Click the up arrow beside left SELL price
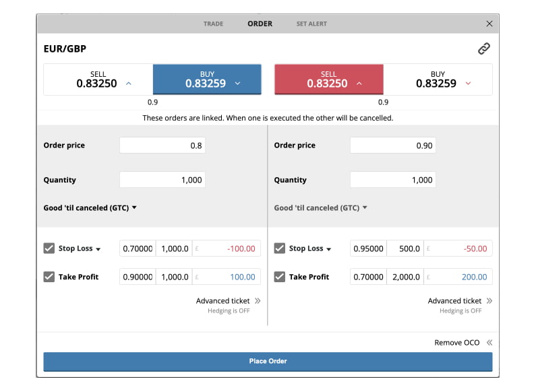 (x=129, y=84)
